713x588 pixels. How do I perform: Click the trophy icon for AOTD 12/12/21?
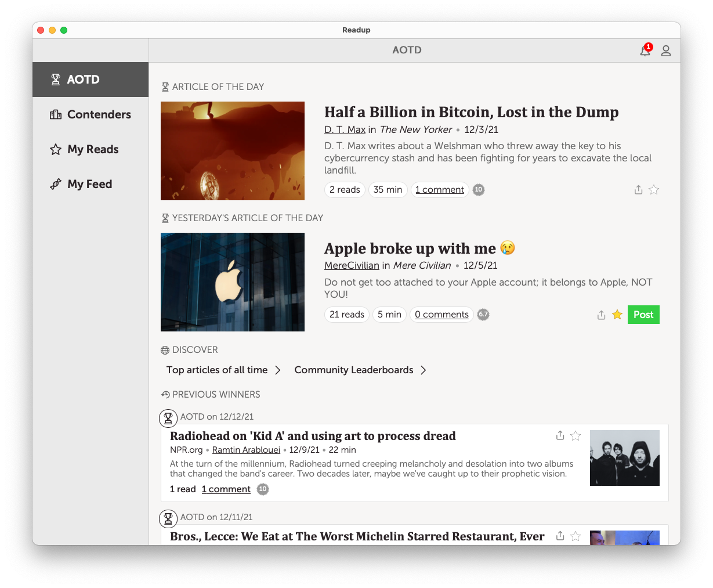click(168, 418)
